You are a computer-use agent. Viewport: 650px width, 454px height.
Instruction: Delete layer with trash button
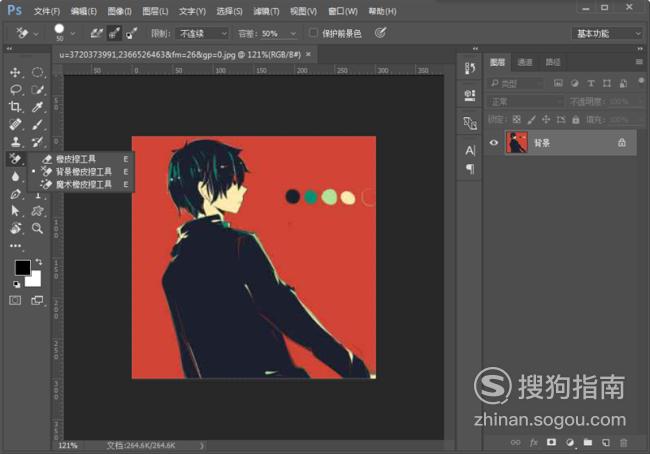623,442
